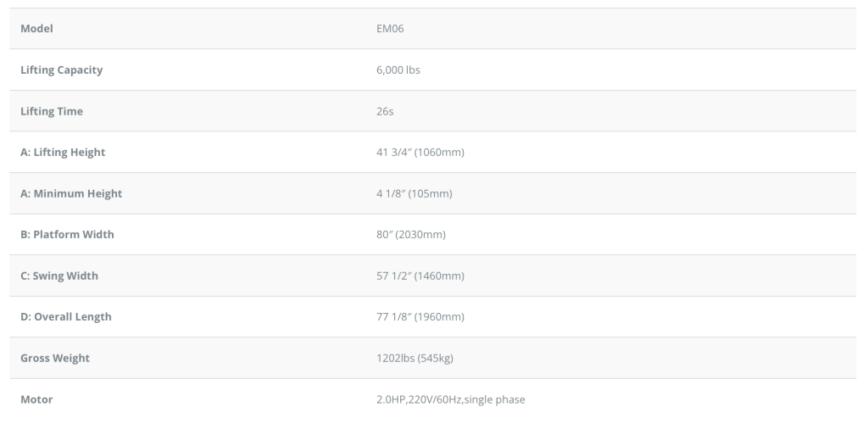This screenshot has width=868, height=435.
Task: Click the Lifting Capacity label
Action: 61,70
